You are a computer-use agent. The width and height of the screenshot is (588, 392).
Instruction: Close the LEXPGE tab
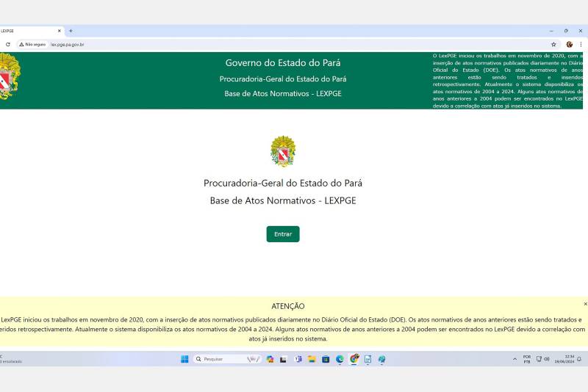point(60,31)
